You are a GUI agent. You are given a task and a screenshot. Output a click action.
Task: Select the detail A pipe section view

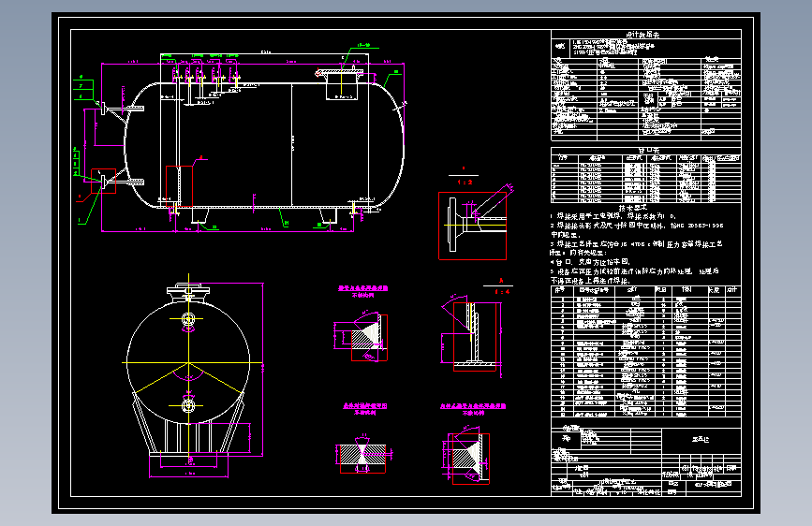(x=475, y=337)
